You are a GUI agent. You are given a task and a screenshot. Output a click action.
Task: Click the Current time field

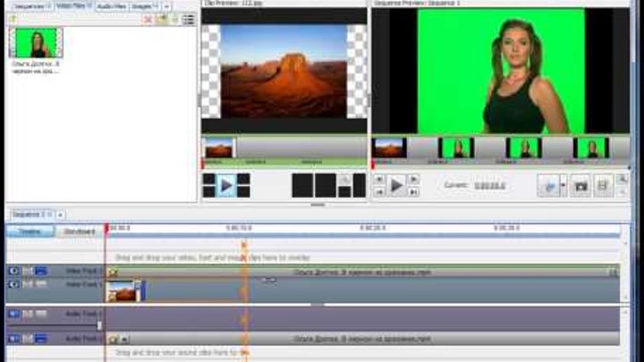click(x=489, y=186)
